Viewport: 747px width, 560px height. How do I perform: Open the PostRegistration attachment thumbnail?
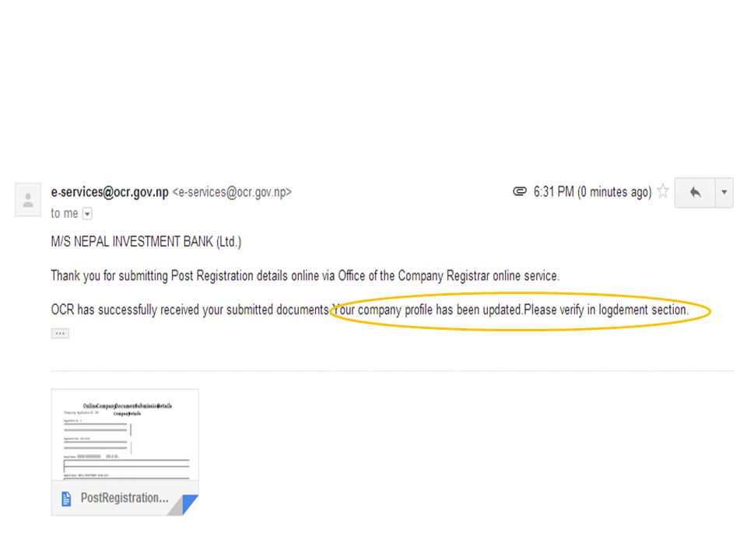[x=124, y=452]
